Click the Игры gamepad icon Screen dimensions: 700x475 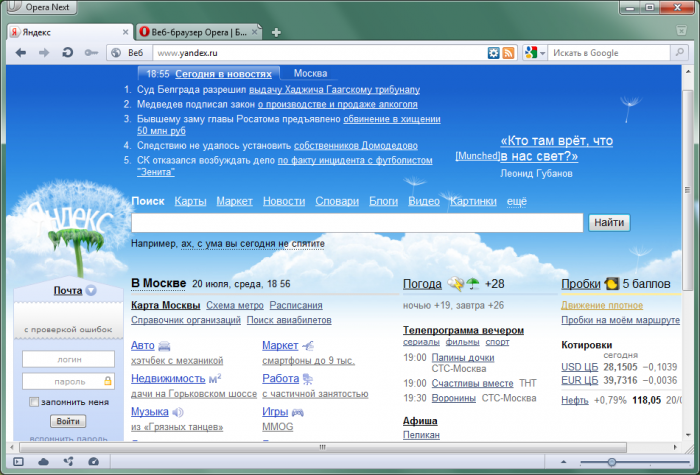[298, 412]
